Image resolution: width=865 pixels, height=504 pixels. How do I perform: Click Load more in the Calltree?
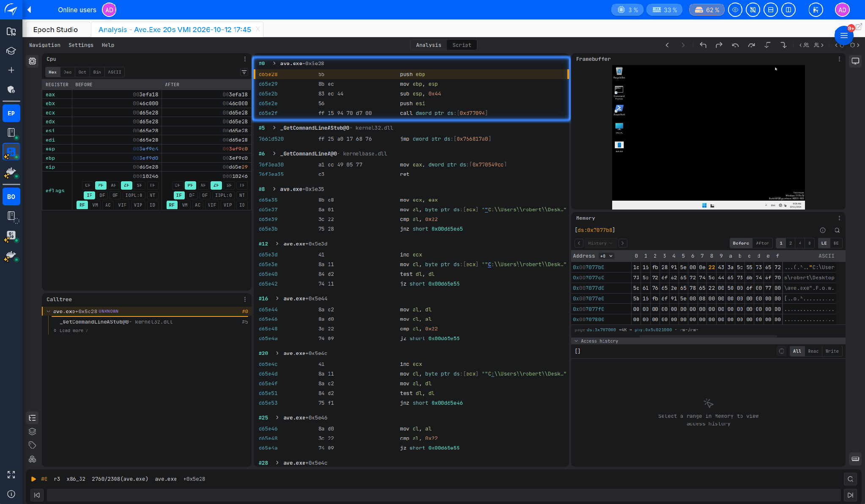pyautogui.click(x=71, y=331)
